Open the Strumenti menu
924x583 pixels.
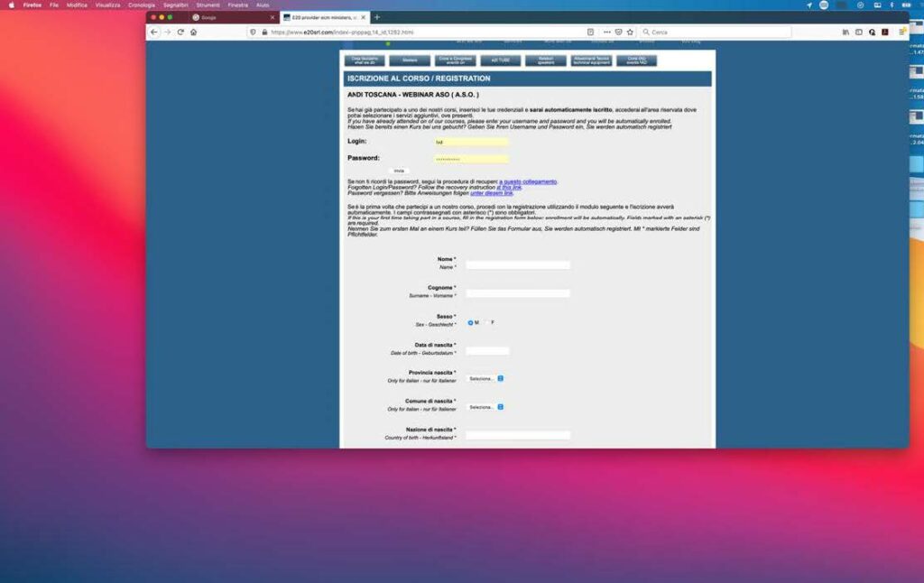208,5
